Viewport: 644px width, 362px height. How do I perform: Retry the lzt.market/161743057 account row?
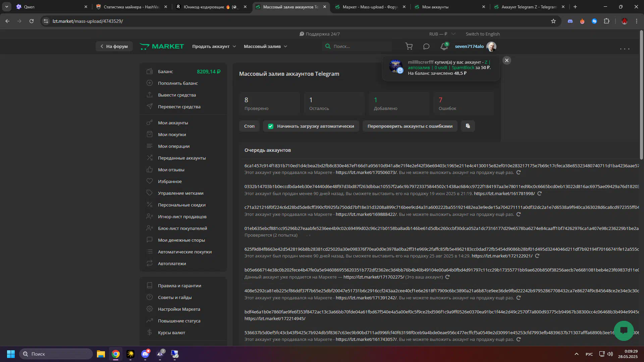[519, 339]
